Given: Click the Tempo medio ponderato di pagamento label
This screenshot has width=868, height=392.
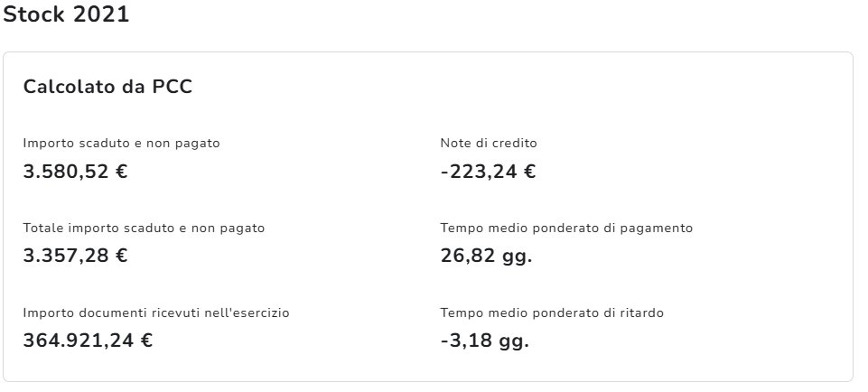Looking at the screenshot, I should [x=566, y=229].
